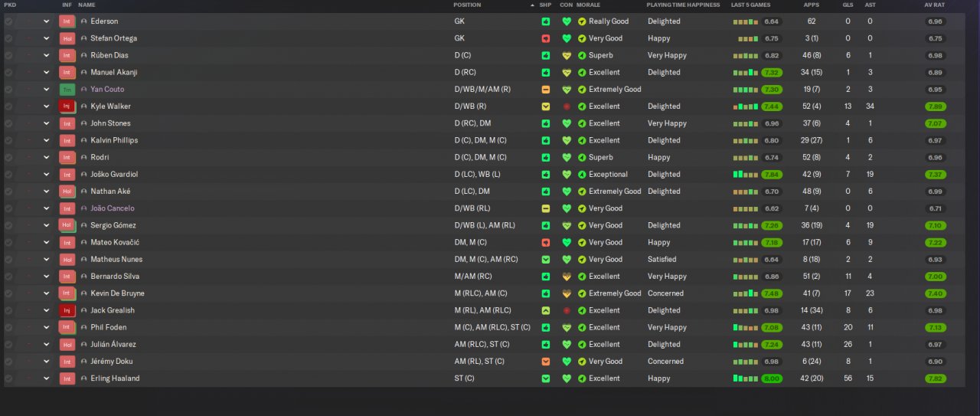Click Ederson's yellow morale arrow icon
This screenshot has height=416, width=980.
(582, 21)
